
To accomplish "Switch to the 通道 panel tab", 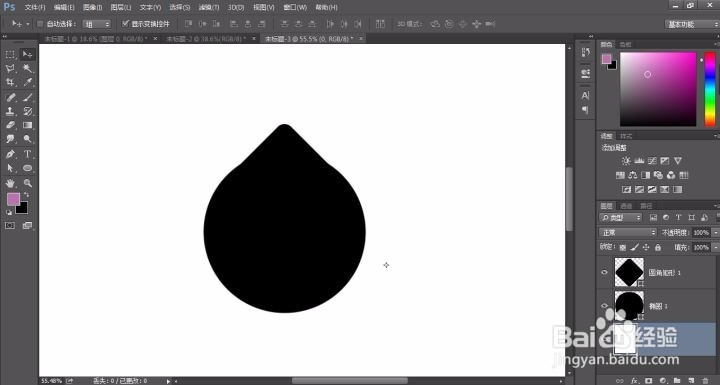I will (626, 206).
